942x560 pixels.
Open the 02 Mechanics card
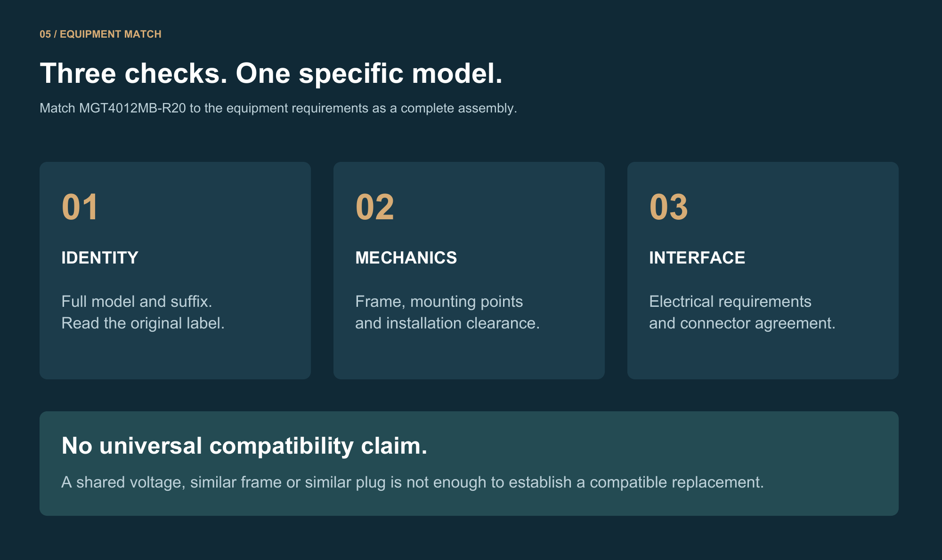tap(469, 271)
